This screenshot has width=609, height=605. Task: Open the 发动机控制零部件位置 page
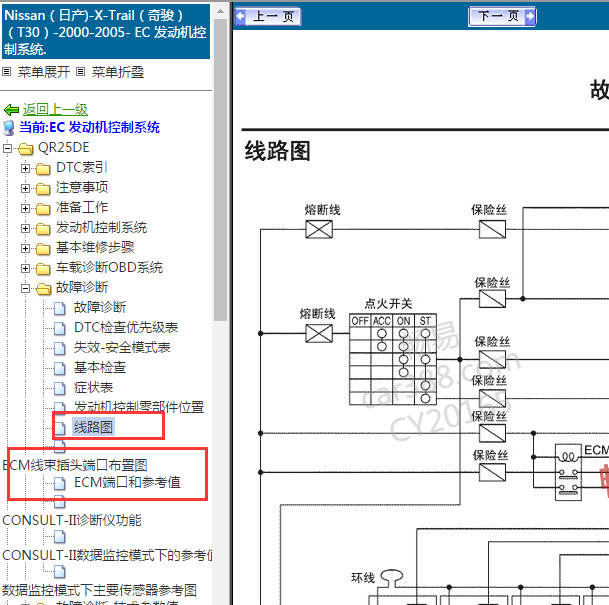pos(139,407)
